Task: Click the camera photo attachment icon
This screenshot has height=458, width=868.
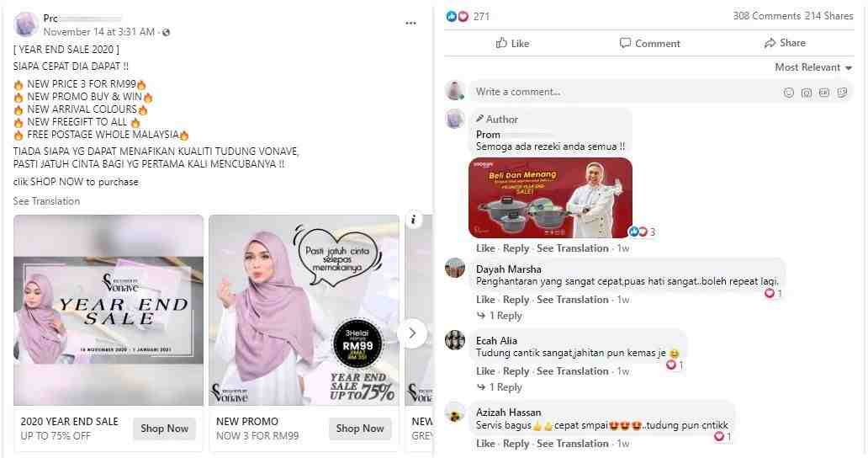Action: point(806,93)
